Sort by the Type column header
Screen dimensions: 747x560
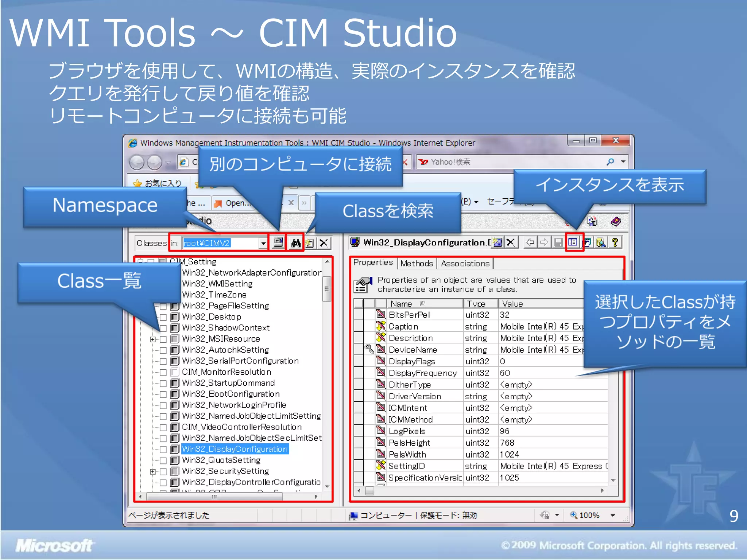pos(480,304)
